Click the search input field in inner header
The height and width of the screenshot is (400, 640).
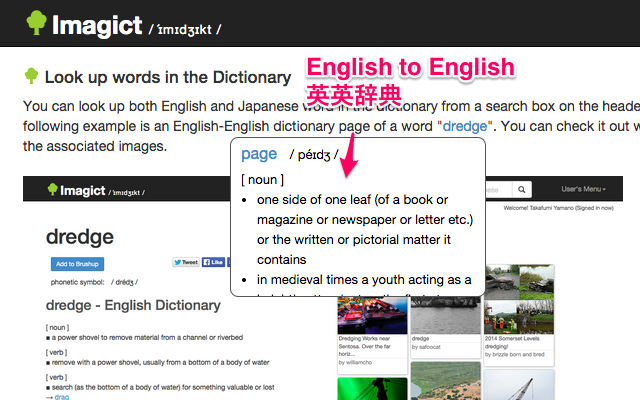point(498,189)
